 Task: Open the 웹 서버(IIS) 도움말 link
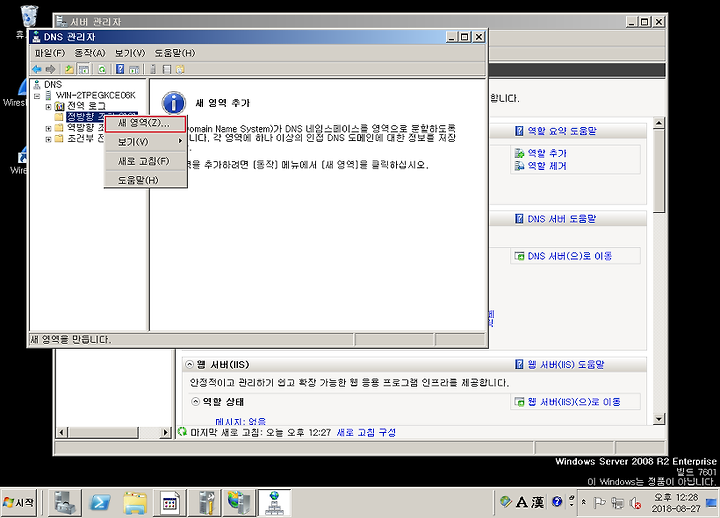point(566,365)
